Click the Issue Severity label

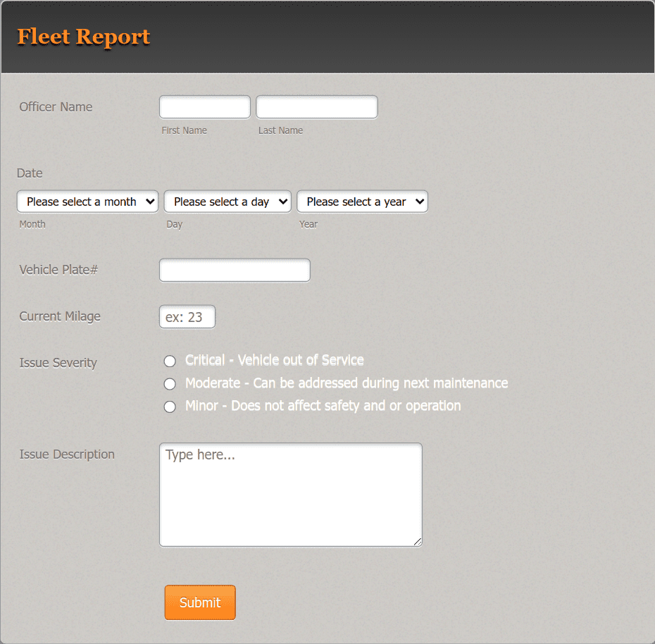coord(58,363)
